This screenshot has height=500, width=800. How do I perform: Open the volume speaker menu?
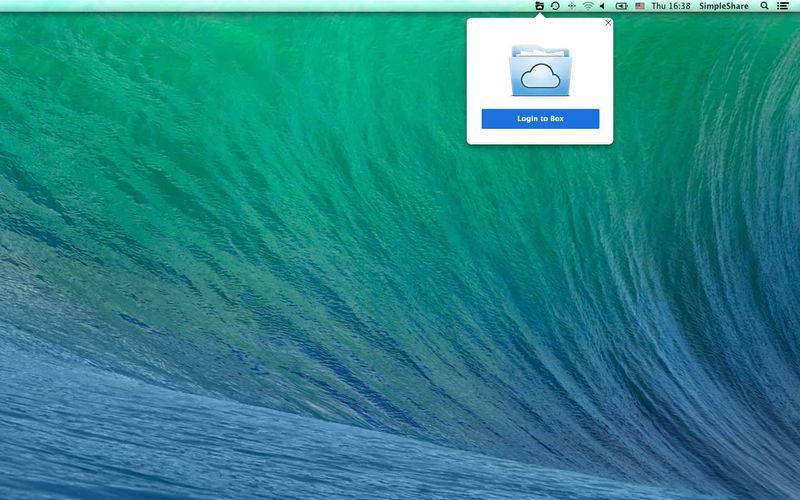pos(603,6)
